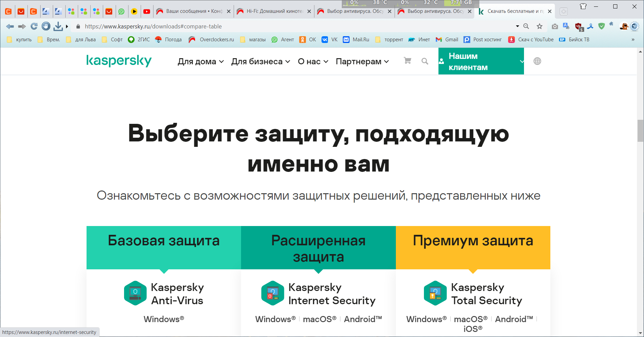Open the address bar history dropdown arrow
Image resolution: width=644 pixels, height=337 pixels.
click(x=517, y=26)
